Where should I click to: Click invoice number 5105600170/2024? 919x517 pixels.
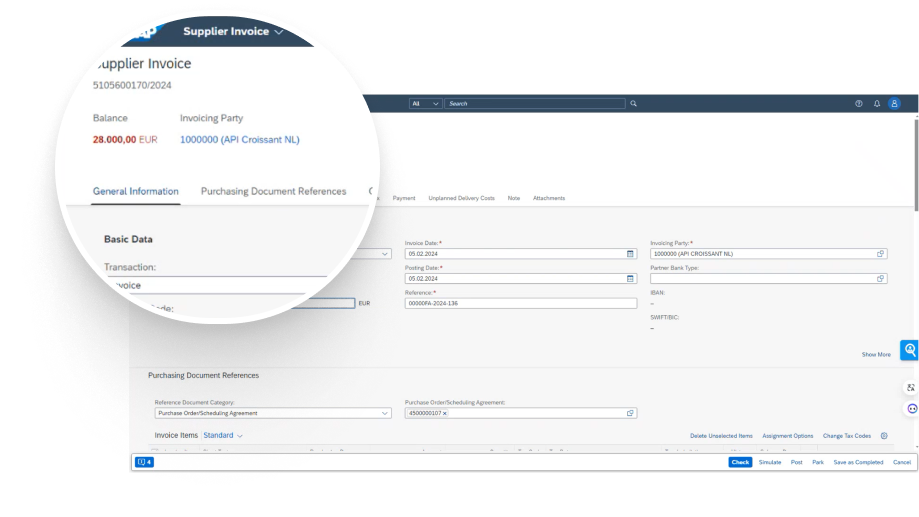click(132, 86)
